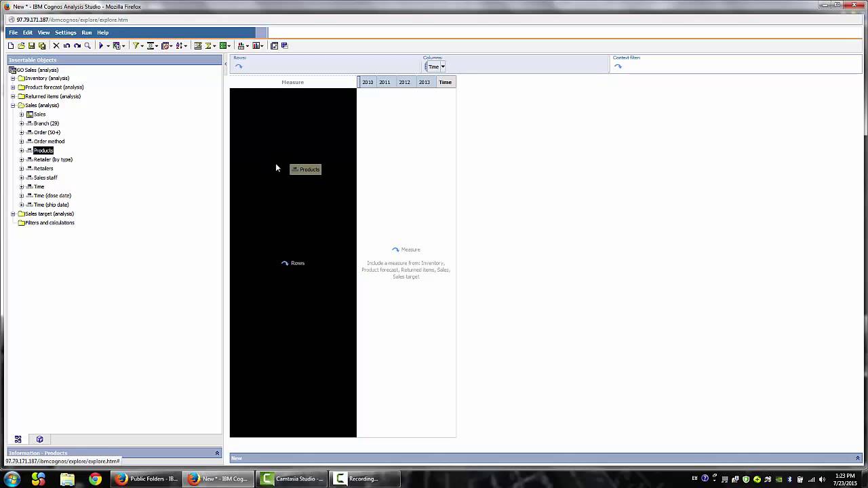Undo the last action via toolbar
The image size is (868, 488).
click(x=66, y=45)
